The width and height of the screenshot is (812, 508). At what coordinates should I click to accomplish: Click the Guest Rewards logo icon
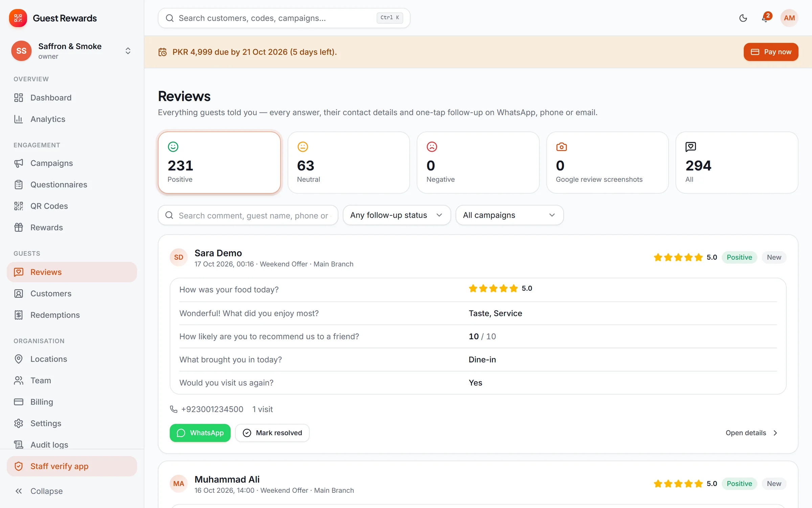[18, 18]
